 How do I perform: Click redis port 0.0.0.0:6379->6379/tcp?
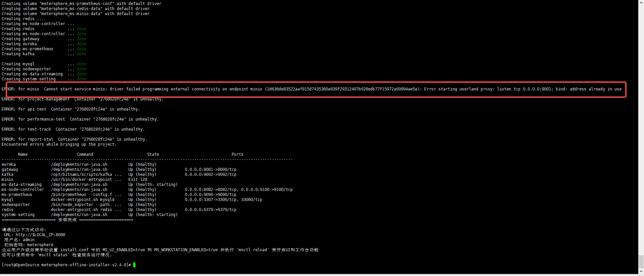click(211, 210)
